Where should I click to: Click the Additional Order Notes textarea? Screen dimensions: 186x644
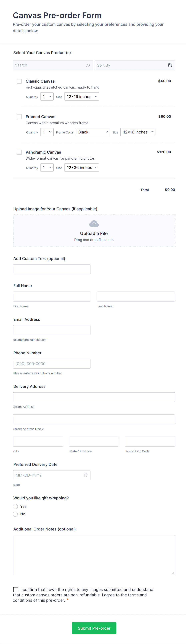tap(94, 555)
